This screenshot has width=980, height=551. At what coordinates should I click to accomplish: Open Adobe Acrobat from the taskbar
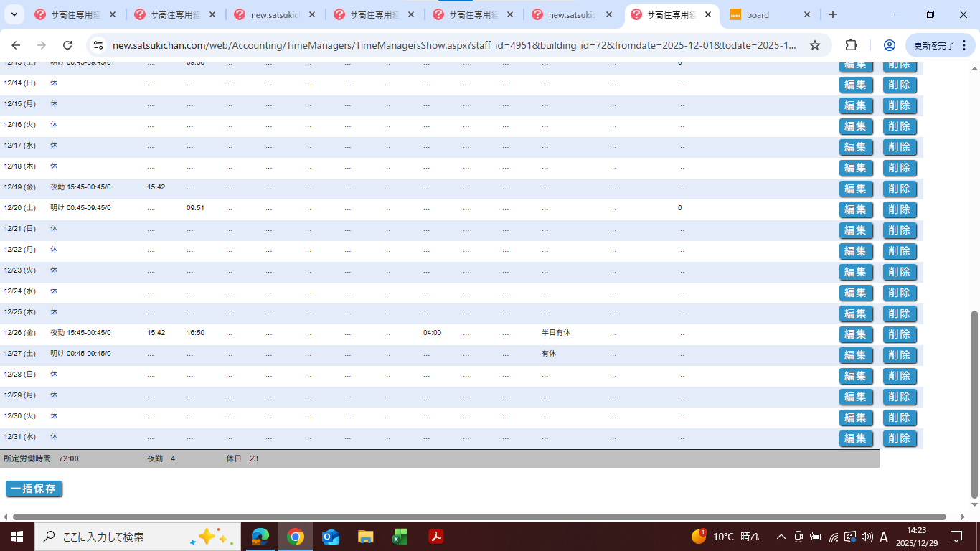[435, 537]
